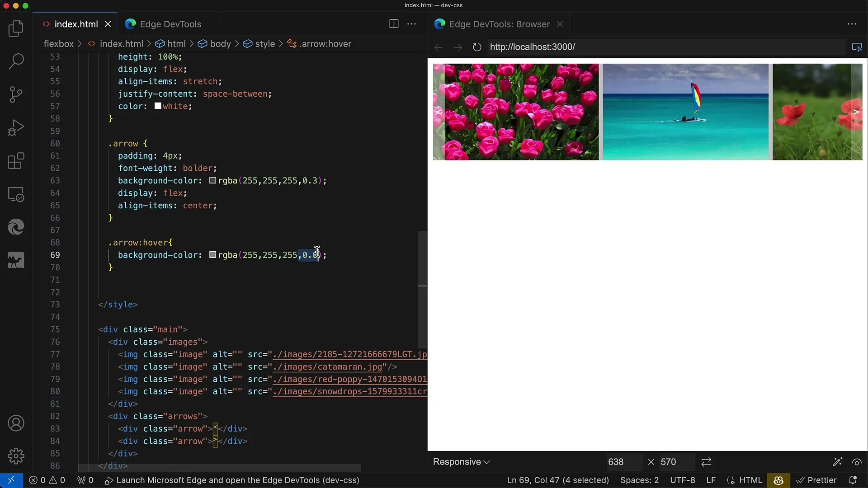Show errors and warnings in status bar
The image size is (868, 488).
[47, 480]
